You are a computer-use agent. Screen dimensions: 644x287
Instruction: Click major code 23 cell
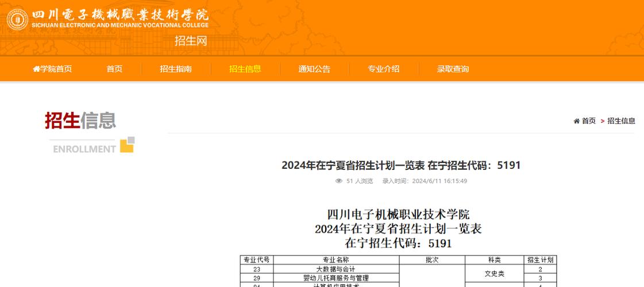click(x=257, y=269)
